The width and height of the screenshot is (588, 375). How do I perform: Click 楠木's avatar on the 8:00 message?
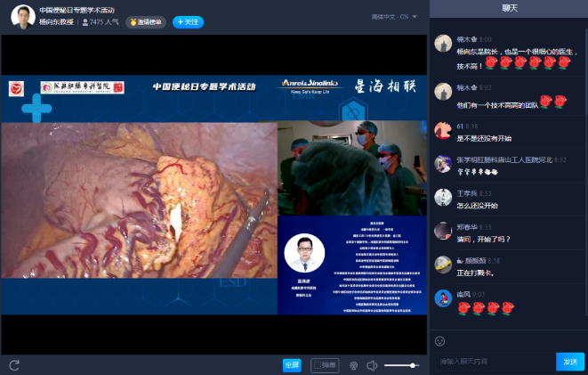443,43
